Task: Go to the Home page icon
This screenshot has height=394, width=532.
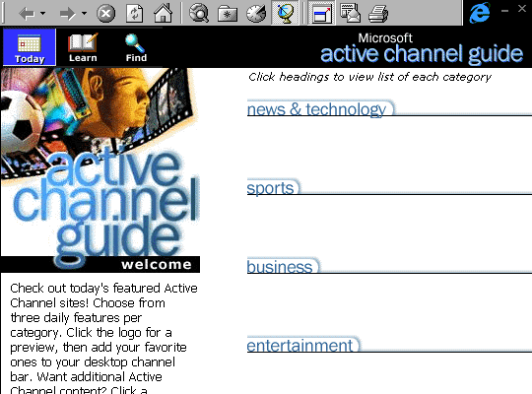Action: pos(164,13)
